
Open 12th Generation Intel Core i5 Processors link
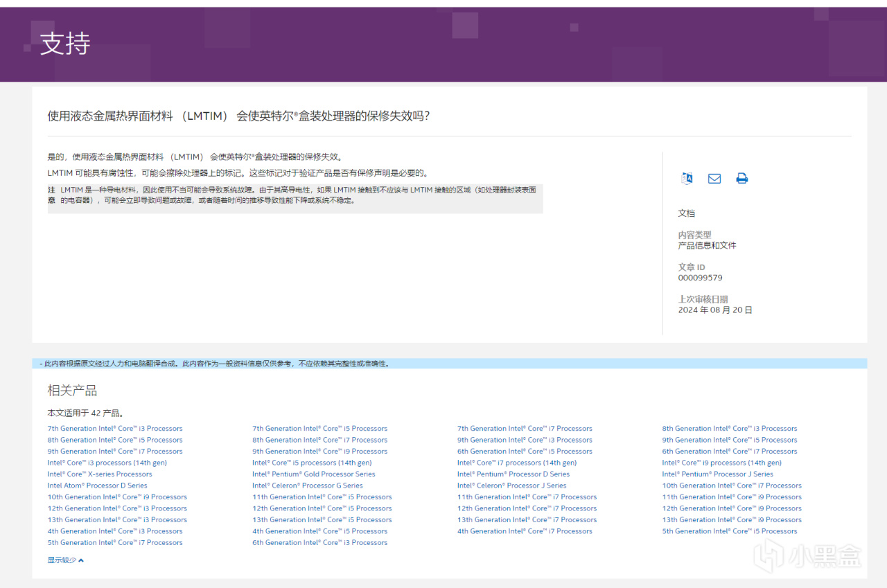pyautogui.click(x=322, y=508)
